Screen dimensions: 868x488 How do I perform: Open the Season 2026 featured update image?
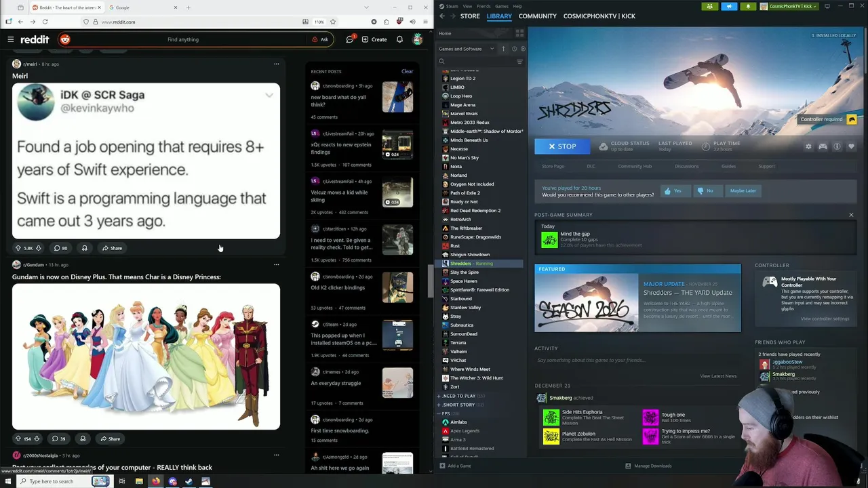[586, 302]
